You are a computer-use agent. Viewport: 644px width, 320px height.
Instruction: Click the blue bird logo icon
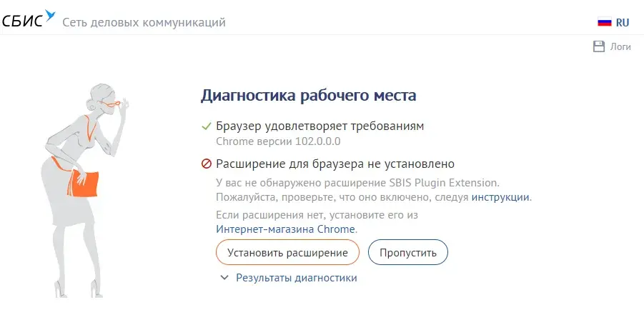50,15
